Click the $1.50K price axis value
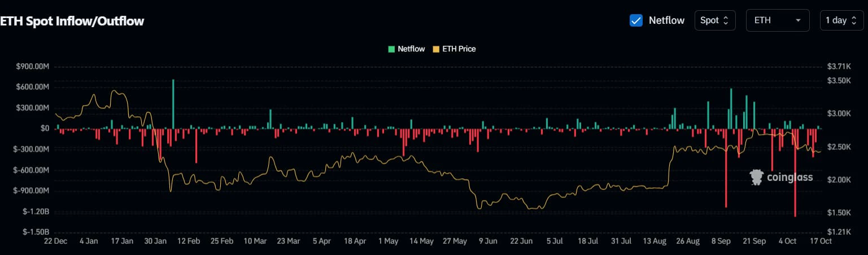The image size is (868, 255). [x=838, y=213]
